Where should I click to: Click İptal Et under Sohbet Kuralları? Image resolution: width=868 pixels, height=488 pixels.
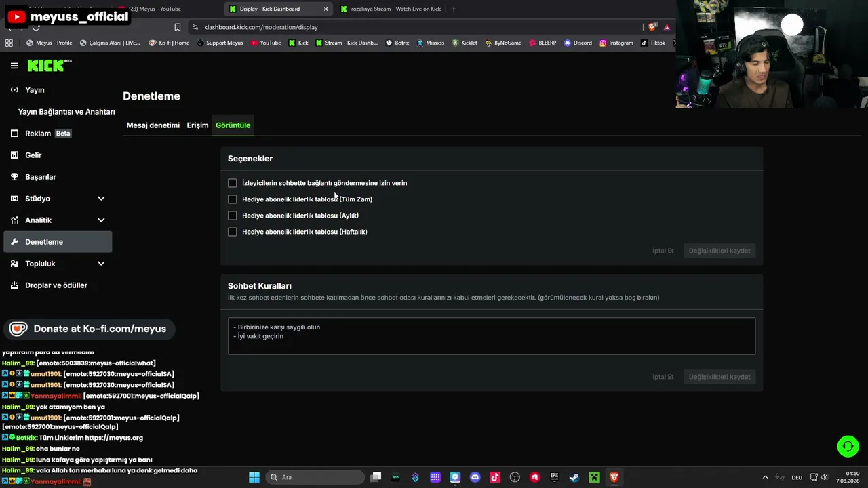coord(663,377)
